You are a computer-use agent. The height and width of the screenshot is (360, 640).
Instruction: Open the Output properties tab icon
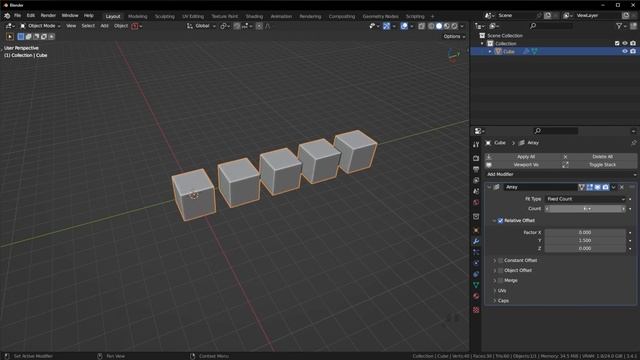[x=476, y=169]
